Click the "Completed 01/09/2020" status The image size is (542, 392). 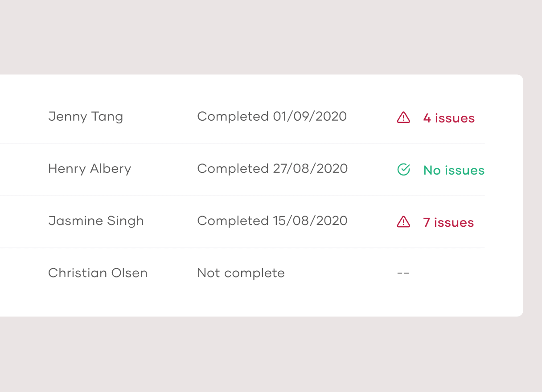(x=272, y=116)
